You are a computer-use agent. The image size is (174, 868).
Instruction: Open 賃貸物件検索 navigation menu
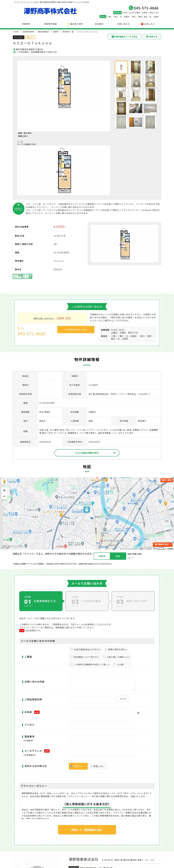[x=50, y=24]
